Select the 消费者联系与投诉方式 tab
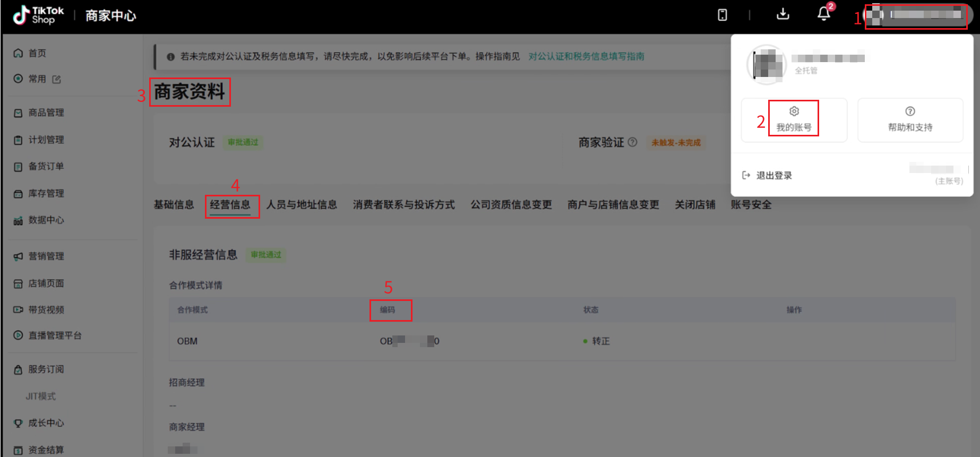 [x=403, y=205]
